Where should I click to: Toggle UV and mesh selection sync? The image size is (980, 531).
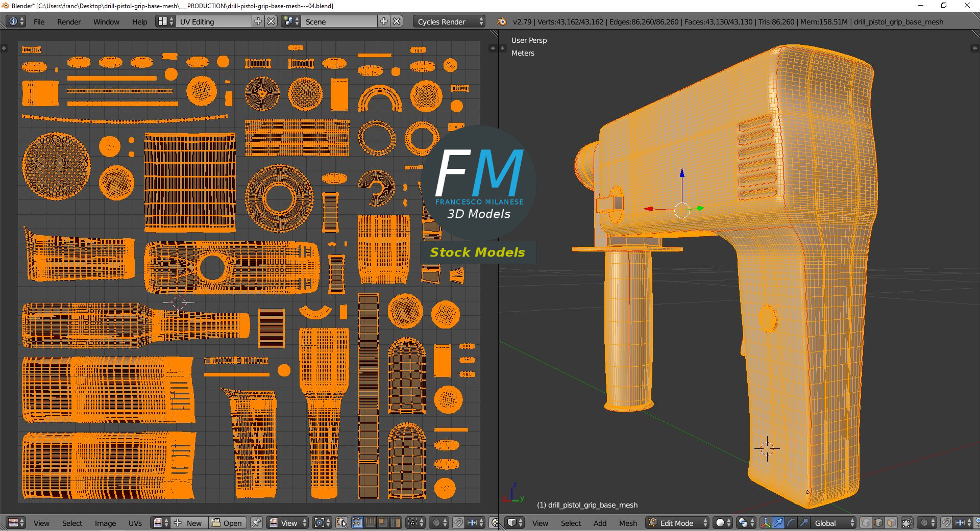(x=342, y=523)
